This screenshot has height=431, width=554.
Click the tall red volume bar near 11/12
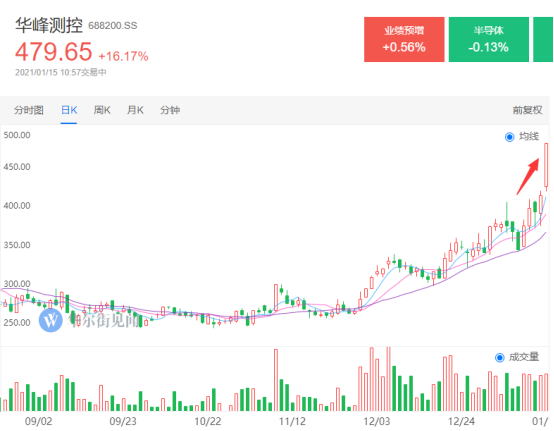pos(276,380)
